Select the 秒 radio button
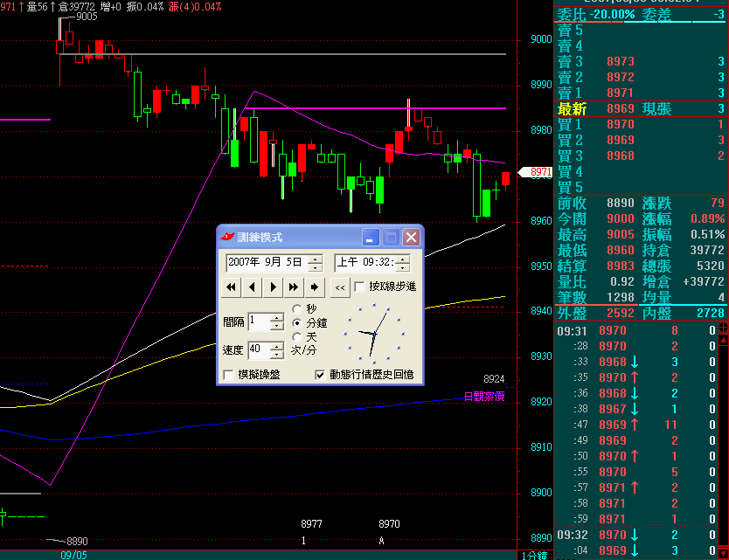Viewport: 729px width, 560px height. (297, 309)
